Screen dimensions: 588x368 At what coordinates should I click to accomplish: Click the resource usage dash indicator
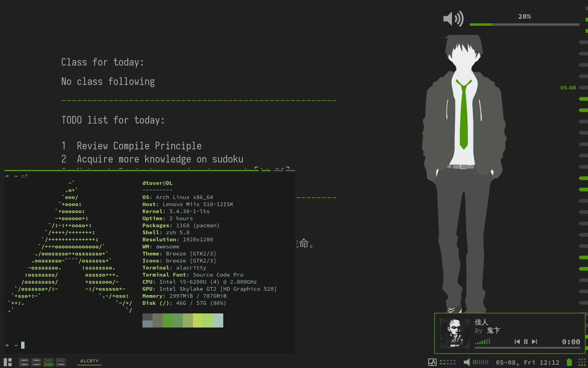tap(448, 362)
